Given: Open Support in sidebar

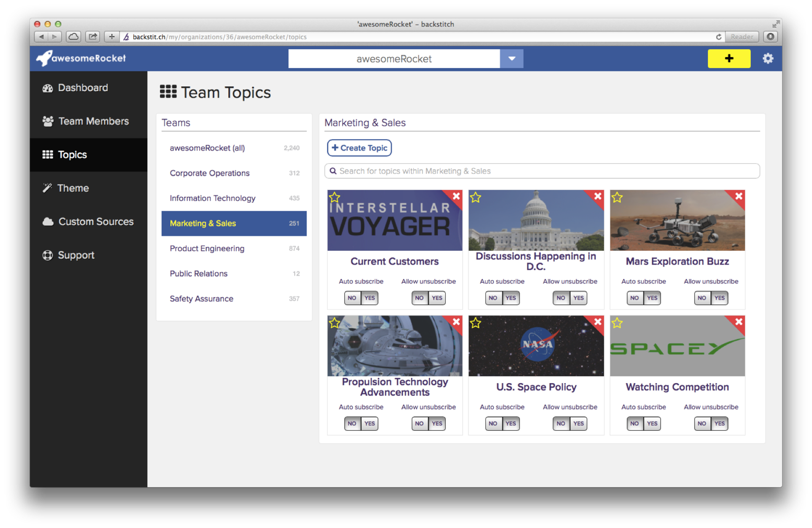Looking at the screenshot, I should tap(88, 255).
